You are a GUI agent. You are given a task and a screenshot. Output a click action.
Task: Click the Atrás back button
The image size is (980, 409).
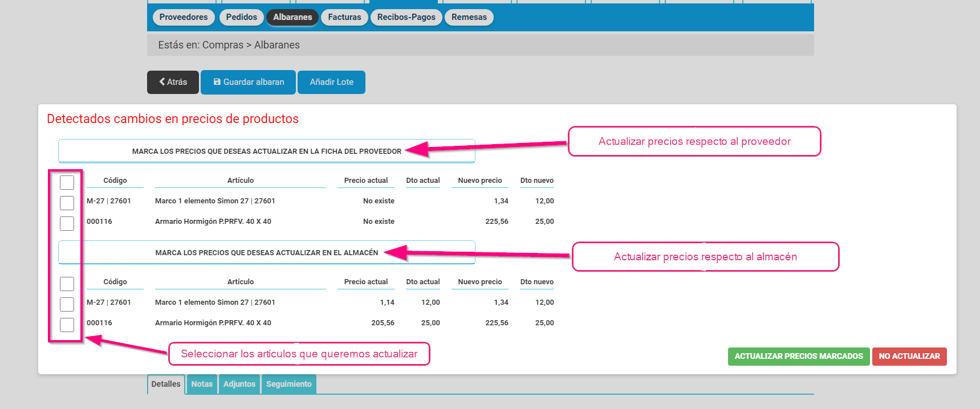(173, 82)
